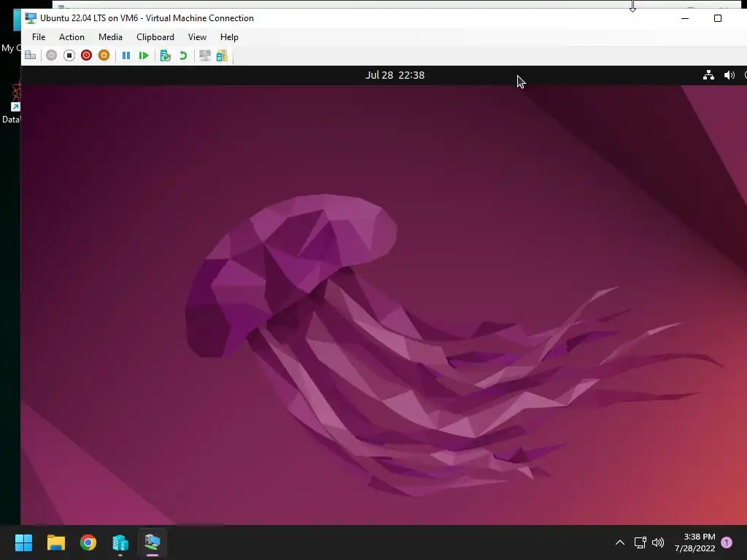Click the Windows network tray icon
The image size is (747, 560).
tap(640, 542)
